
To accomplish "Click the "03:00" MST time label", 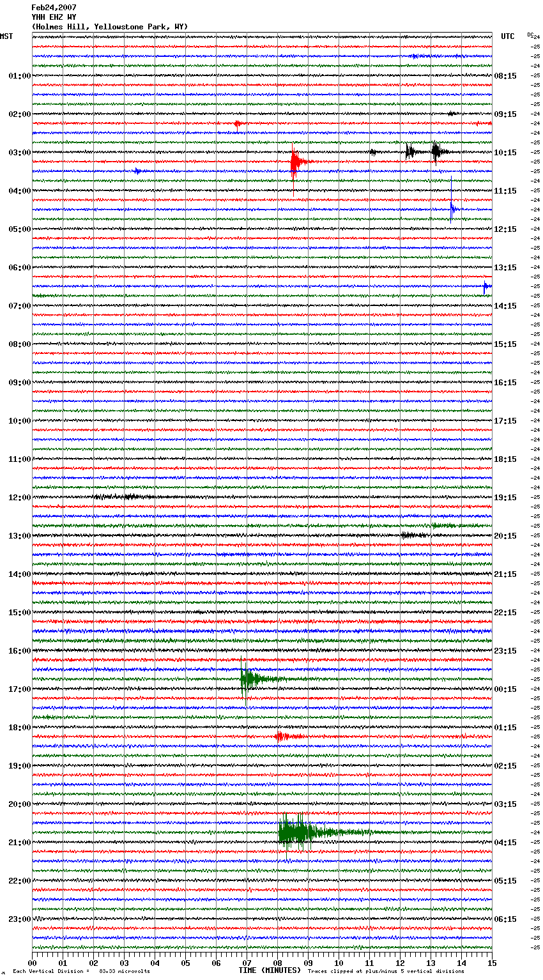I will click(20, 153).
